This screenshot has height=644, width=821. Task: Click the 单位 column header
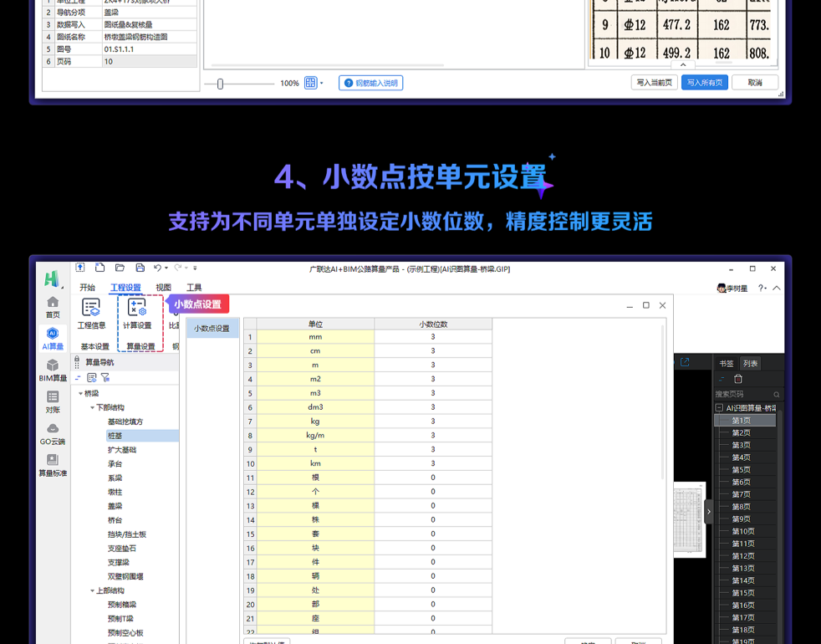pos(315,324)
